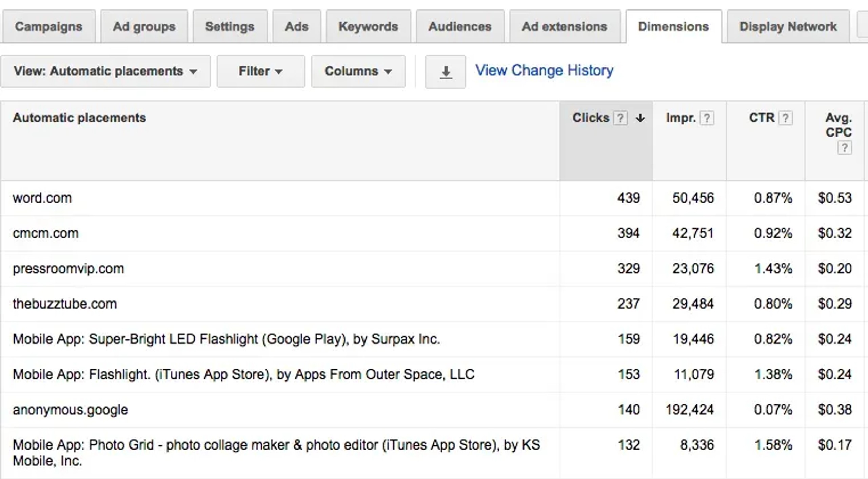Click the Avg. CPC help question mark
The image size is (868, 479).
844,148
